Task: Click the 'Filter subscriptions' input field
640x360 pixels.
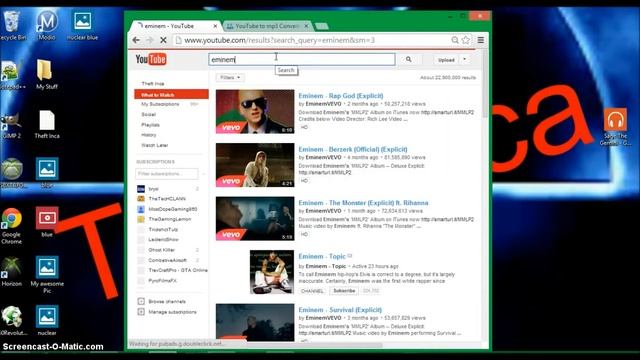Action: [x=167, y=174]
